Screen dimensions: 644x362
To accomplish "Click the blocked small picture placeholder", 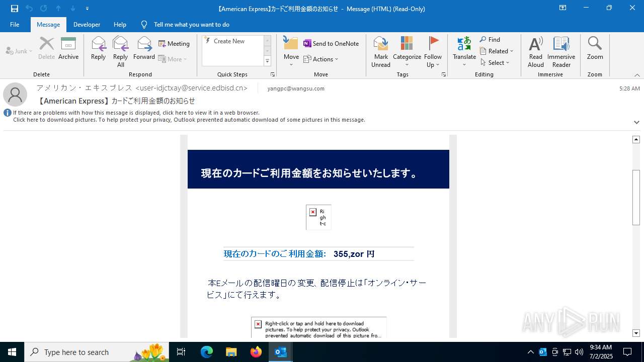I will [318, 217].
